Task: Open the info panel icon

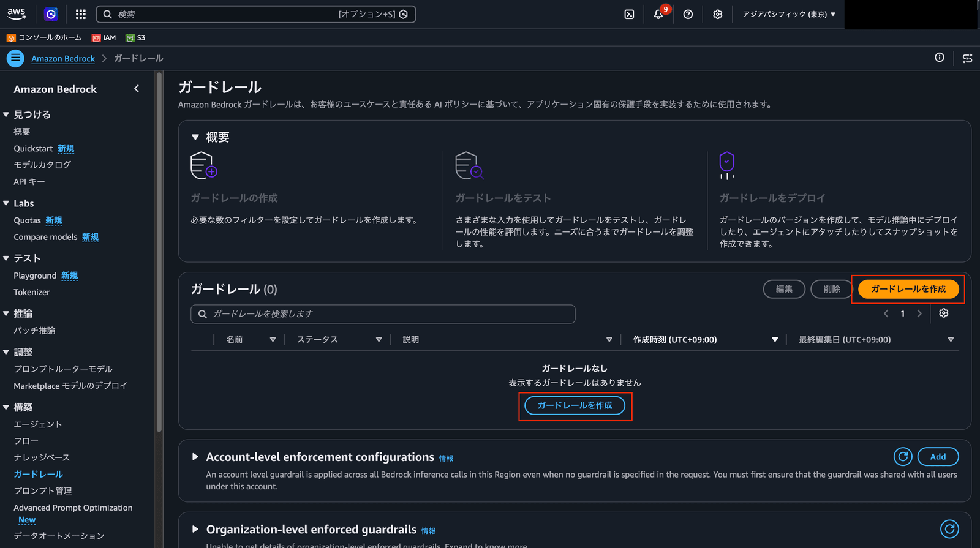Action: click(x=940, y=58)
